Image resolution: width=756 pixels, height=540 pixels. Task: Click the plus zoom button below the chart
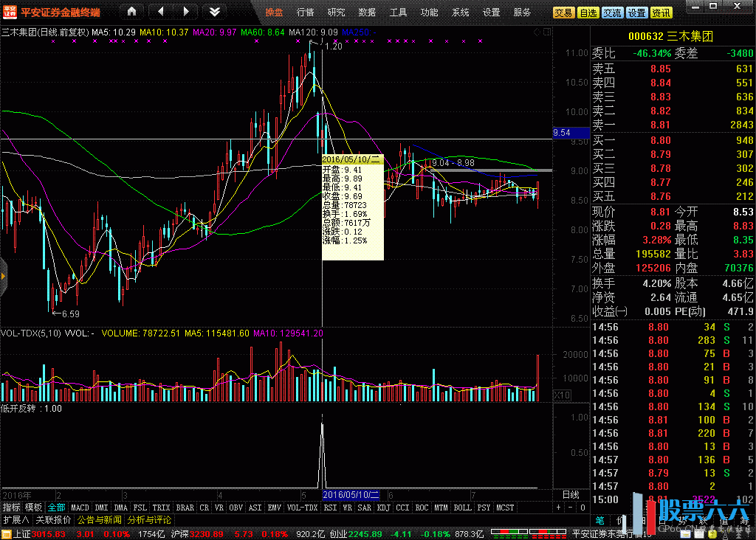tap(559, 508)
